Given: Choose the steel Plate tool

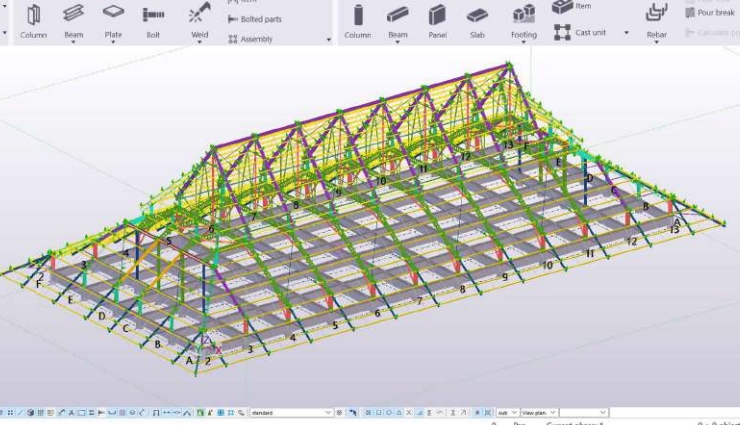Looking at the screenshot, I should tap(113, 19).
